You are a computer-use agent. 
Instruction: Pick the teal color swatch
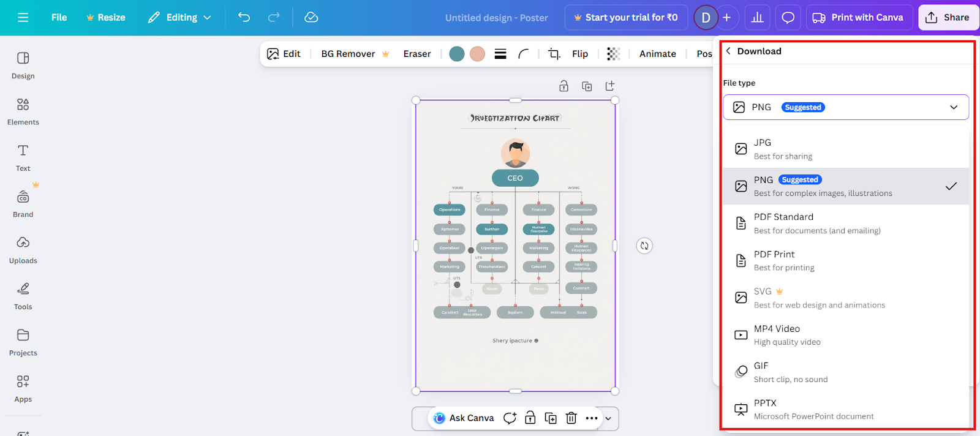click(457, 54)
